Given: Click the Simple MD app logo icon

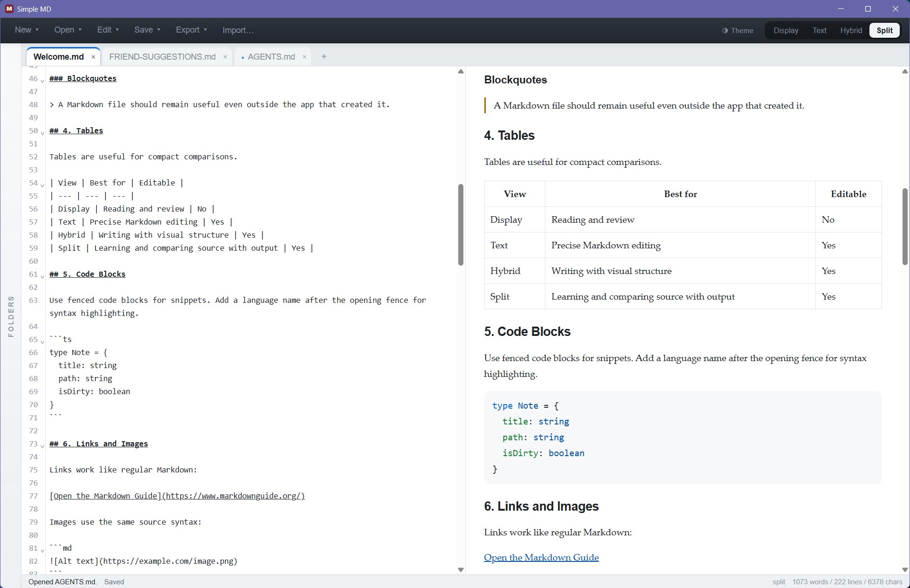Looking at the screenshot, I should click(x=9, y=9).
